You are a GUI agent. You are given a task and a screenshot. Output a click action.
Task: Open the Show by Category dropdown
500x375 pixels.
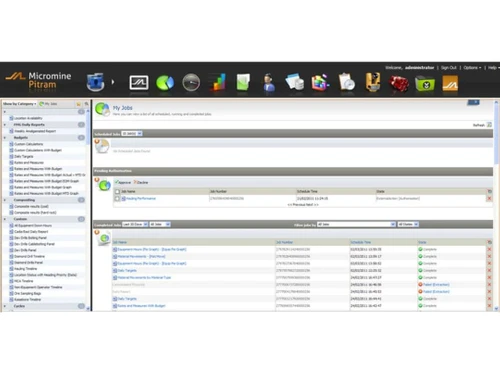pyautogui.click(x=20, y=104)
